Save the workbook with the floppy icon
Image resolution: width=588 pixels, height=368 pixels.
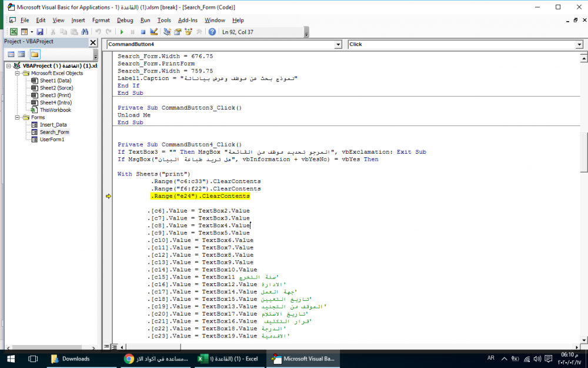40,32
